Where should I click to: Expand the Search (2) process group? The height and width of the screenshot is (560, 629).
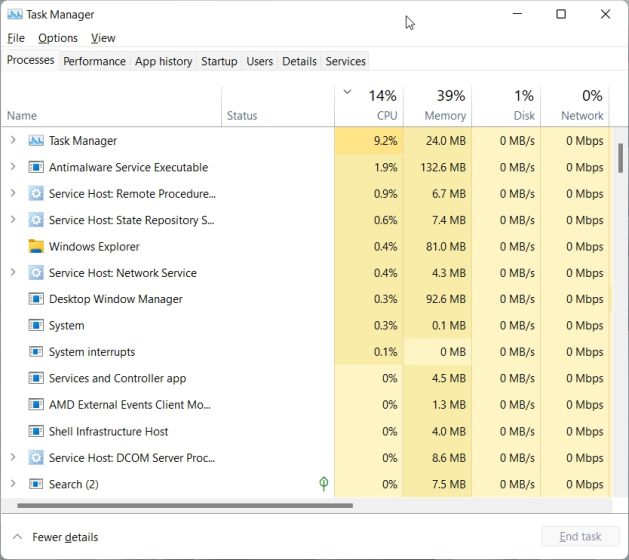13,484
